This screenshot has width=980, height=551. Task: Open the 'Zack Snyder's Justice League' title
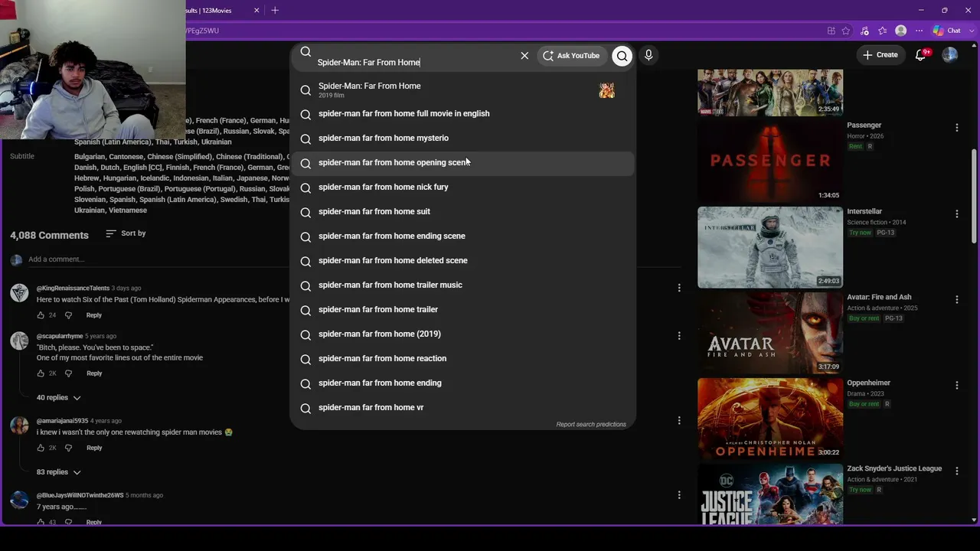894,468
